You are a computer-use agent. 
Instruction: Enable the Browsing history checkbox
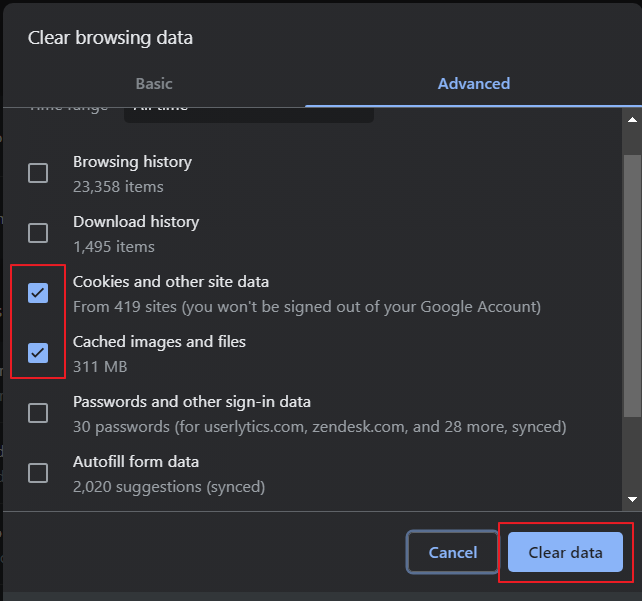pyautogui.click(x=38, y=173)
